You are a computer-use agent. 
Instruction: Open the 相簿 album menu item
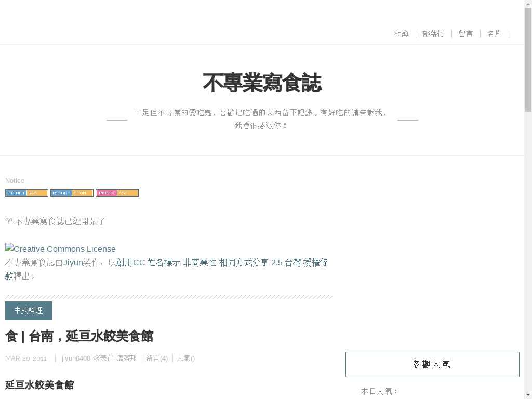401,34
